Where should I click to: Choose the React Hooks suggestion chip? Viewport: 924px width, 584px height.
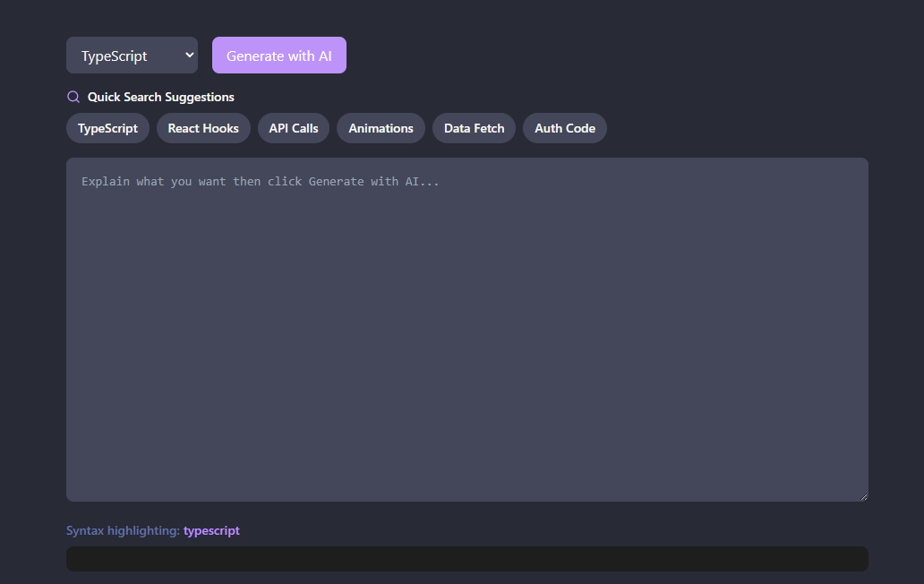pyautogui.click(x=203, y=128)
